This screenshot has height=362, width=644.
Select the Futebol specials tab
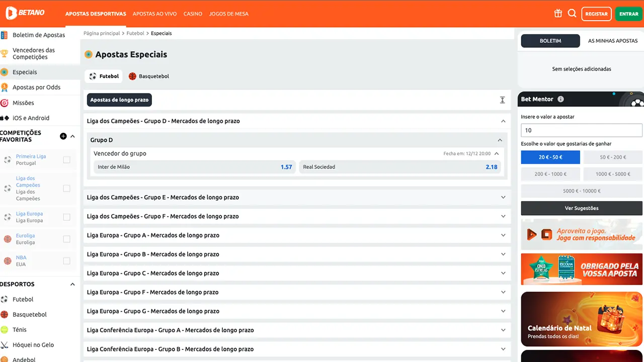104,76
